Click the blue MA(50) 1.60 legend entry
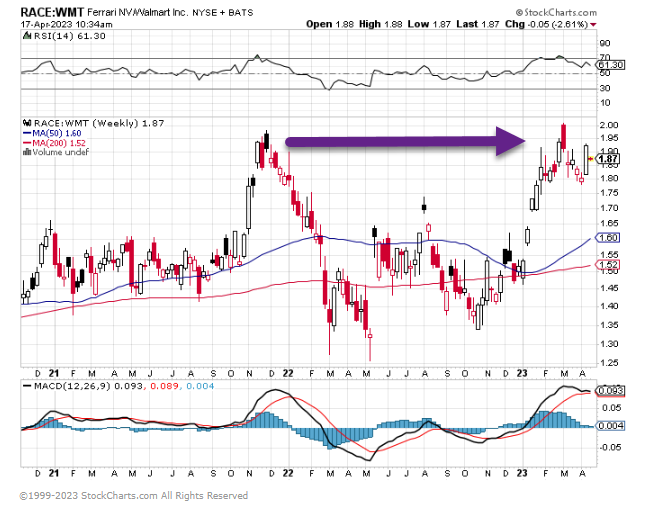Viewport: 656px width, 509px height. click(52, 133)
